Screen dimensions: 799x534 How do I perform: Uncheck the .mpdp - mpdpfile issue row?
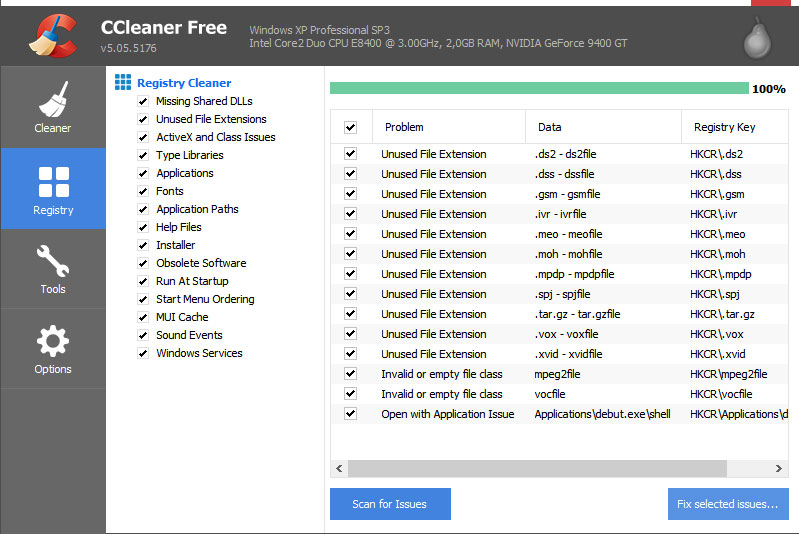[351, 274]
